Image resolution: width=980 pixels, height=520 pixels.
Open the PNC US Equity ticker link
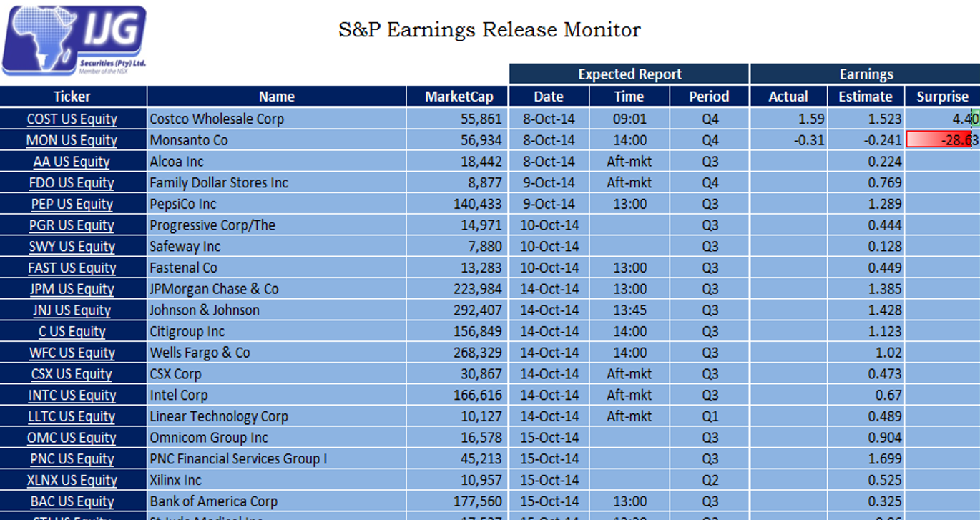pos(72,459)
